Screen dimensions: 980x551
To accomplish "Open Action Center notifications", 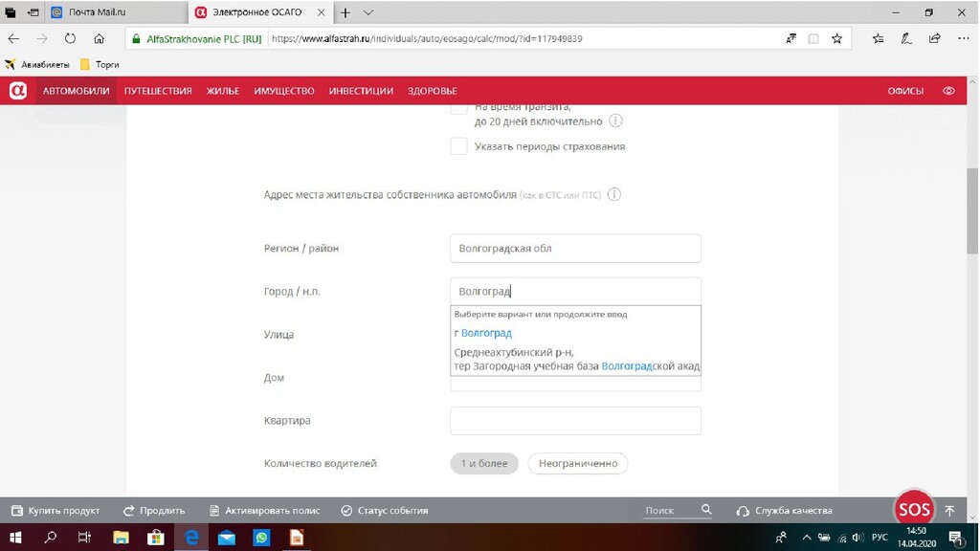I will coord(955,538).
